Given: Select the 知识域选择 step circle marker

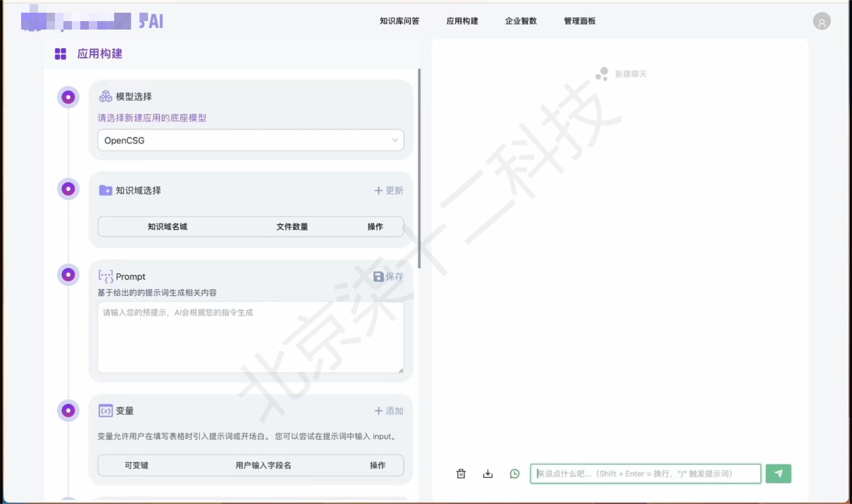Looking at the screenshot, I should tap(68, 189).
